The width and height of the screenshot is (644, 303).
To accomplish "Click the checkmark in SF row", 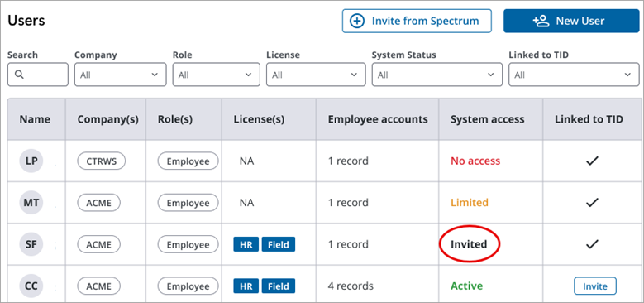I will pos(592,244).
